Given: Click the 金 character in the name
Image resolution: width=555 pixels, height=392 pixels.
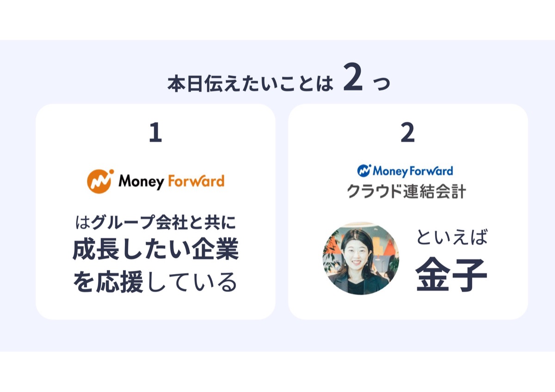Looking at the screenshot, I should 433,275.
